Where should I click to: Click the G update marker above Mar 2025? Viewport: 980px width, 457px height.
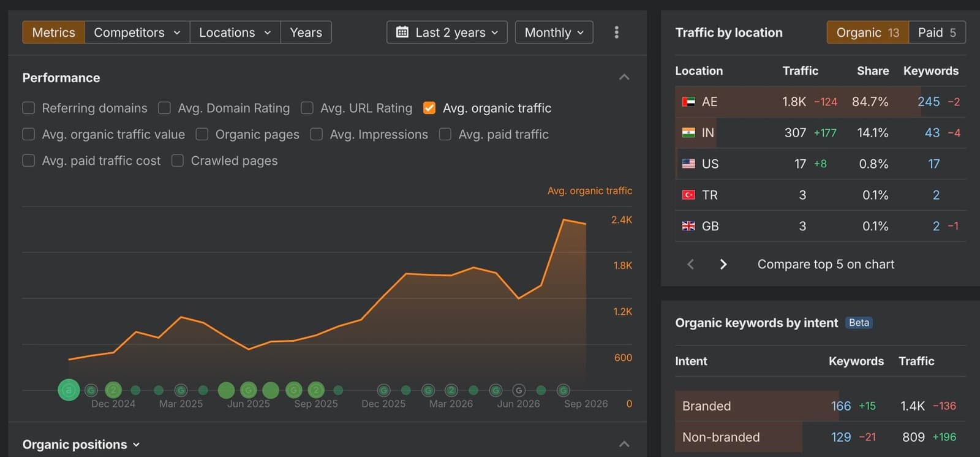(x=181, y=390)
